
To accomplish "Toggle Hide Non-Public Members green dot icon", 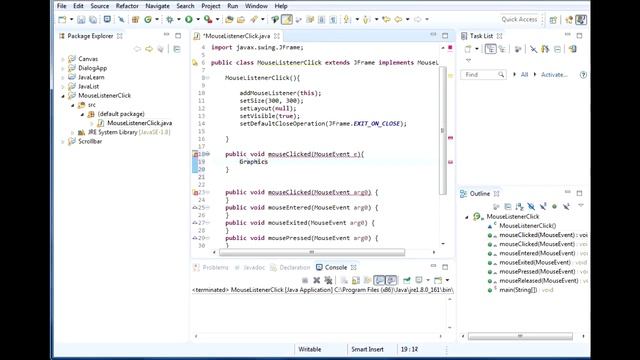I will pos(554,207).
